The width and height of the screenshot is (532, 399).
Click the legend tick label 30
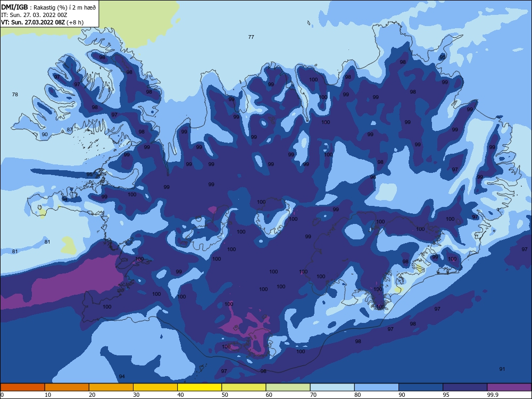pyautogui.click(x=136, y=395)
